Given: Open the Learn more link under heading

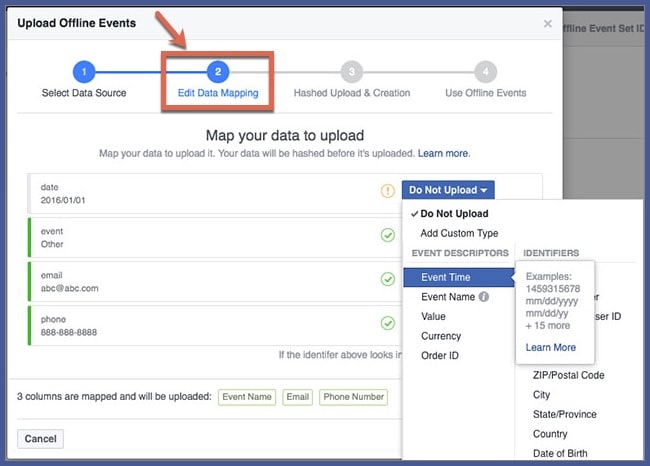Looking at the screenshot, I should click(444, 153).
